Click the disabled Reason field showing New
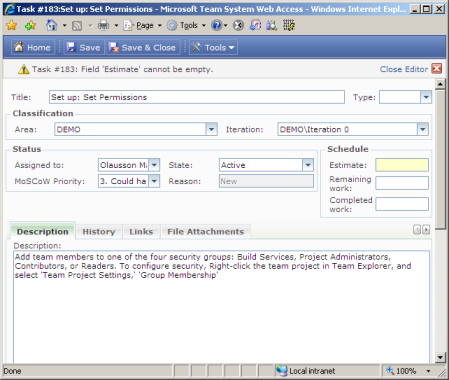Screen dimensions: 449x380 point(266,181)
